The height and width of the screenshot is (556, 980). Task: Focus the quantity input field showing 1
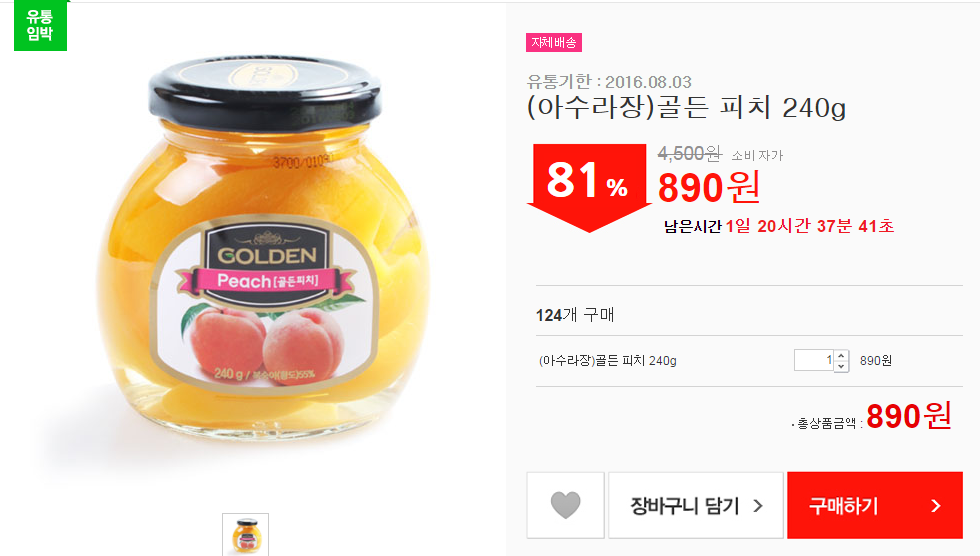click(814, 360)
